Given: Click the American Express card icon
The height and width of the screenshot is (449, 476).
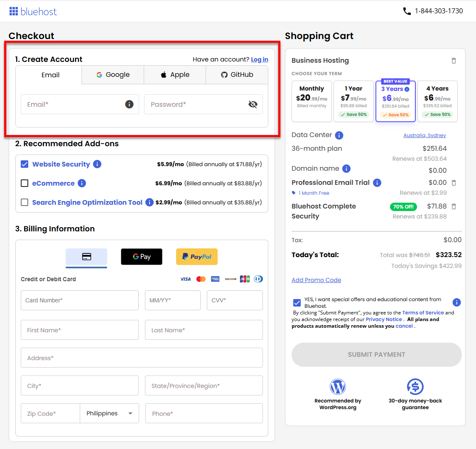Looking at the screenshot, I should [x=215, y=279].
